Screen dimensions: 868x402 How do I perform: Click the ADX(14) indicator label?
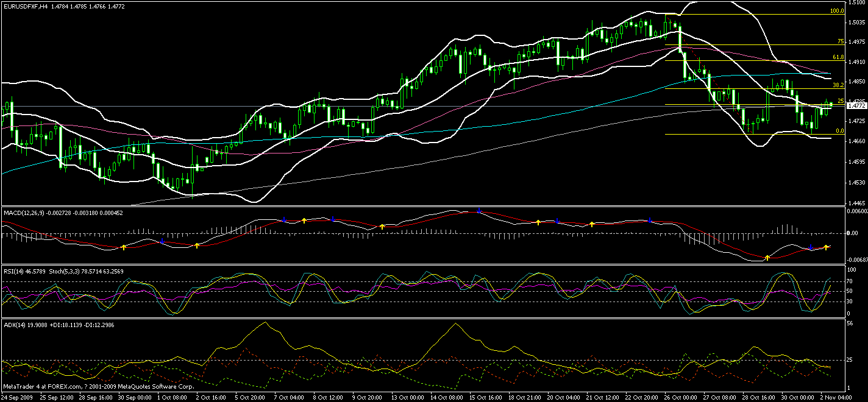point(16,325)
